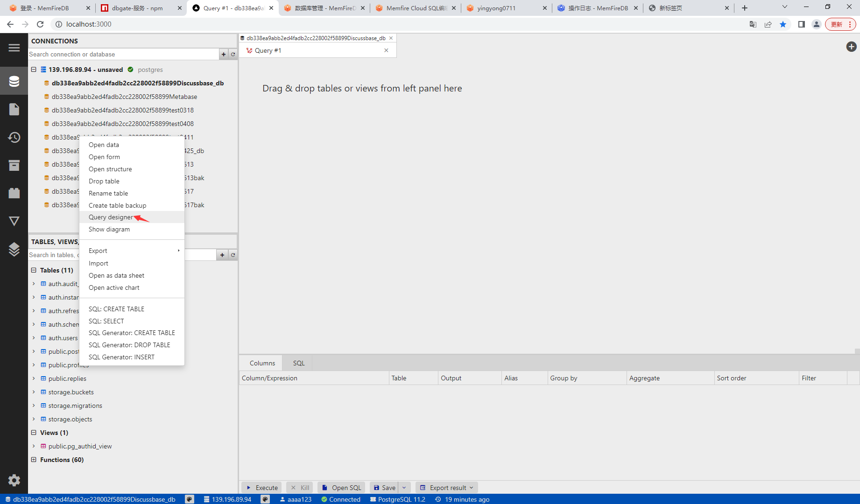Screen dimensions: 860x504
Task: Open the saved files sidebar icon
Action: coord(14,109)
